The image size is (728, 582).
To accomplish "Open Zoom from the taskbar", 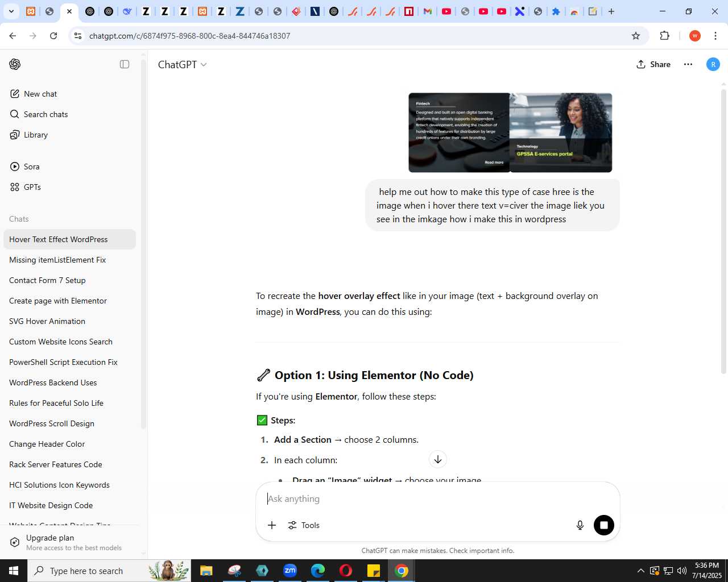I will [290, 571].
